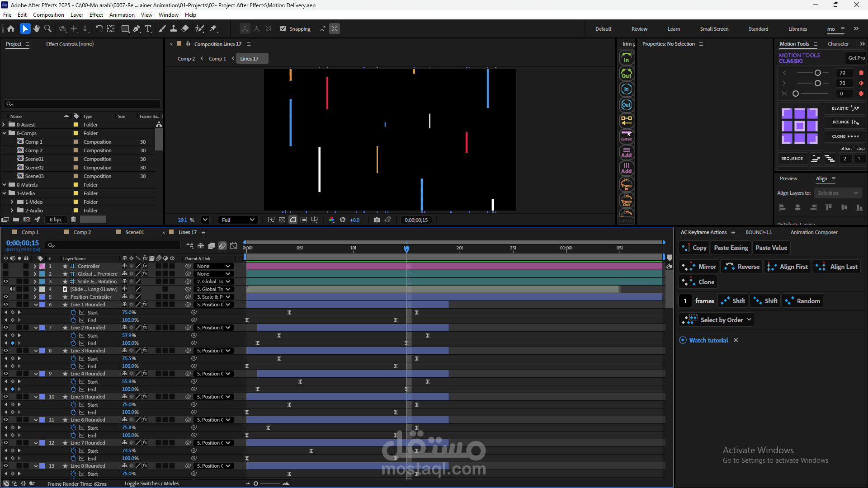Select the Home tool icon

coord(11,28)
